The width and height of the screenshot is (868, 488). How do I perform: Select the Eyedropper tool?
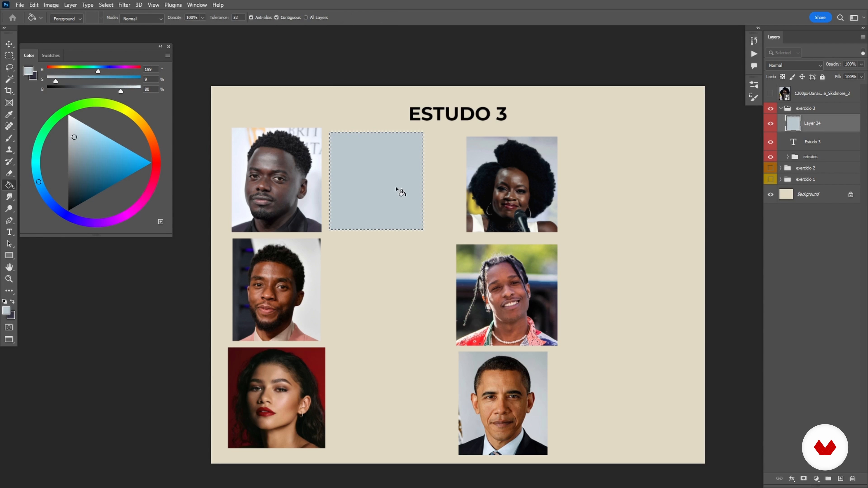(9, 115)
